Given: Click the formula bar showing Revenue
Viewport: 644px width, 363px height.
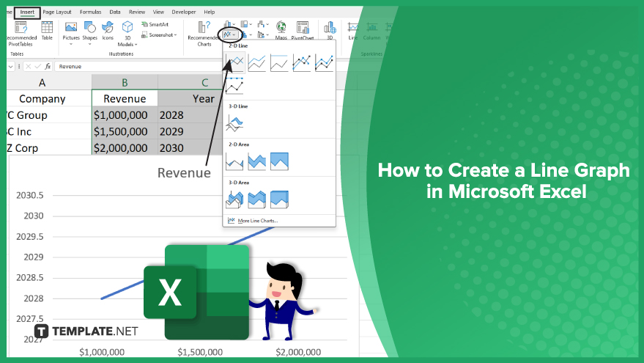Looking at the screenshot, I should click(x=140, y=66).
